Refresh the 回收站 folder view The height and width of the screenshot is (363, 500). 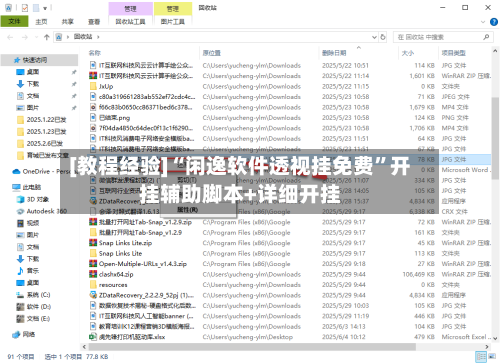(x=383, y=37)
